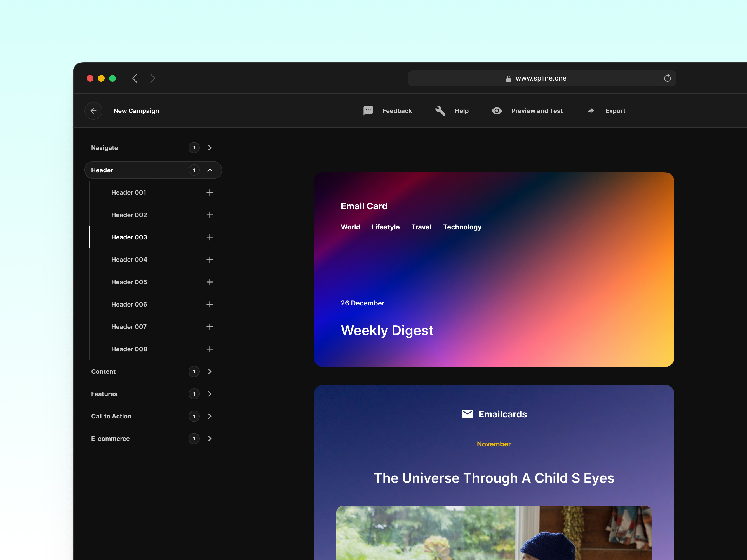Click the Export share arrow icon
Screen dimensions: 747x560
point(591,111)
